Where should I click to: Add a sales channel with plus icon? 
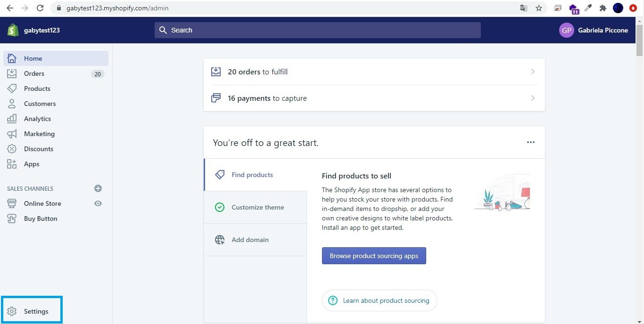point(98,188)
